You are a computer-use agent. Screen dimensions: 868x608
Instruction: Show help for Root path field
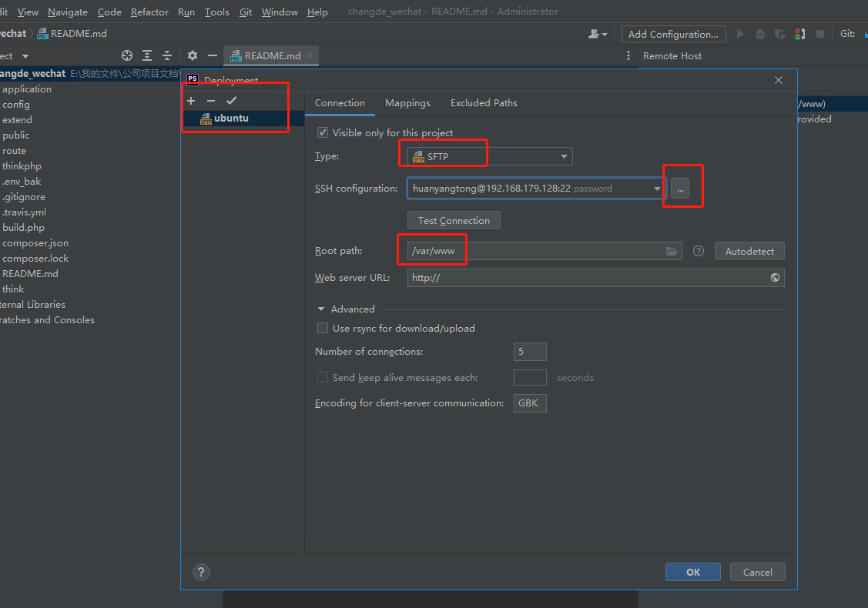click(699, 251)
